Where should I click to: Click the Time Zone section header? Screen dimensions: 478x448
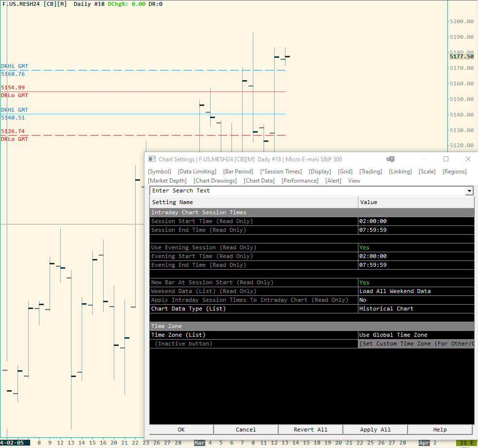(312, 326)
